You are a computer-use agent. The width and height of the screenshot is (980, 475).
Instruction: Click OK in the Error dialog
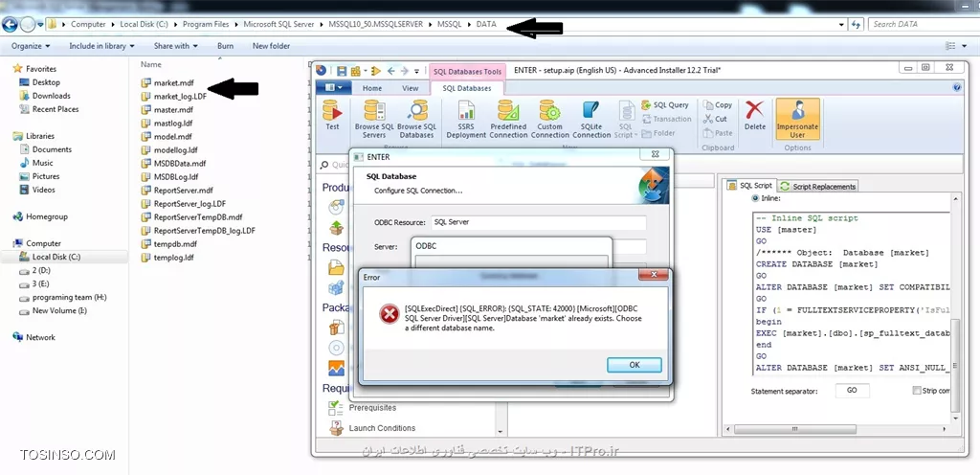[634, 365]
